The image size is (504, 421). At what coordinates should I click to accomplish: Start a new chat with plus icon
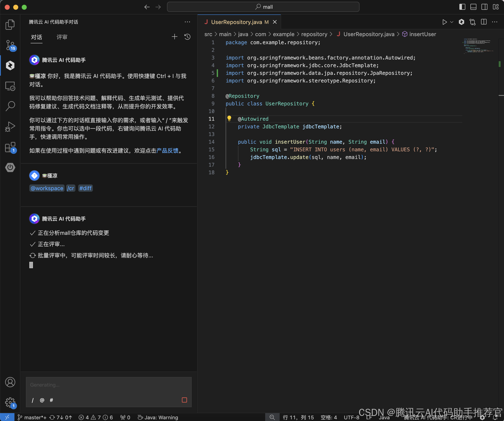[x=174, y=37]
